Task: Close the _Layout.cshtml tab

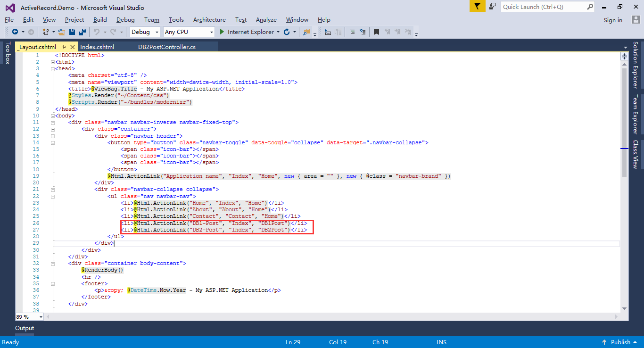Action: coord(73,47)
